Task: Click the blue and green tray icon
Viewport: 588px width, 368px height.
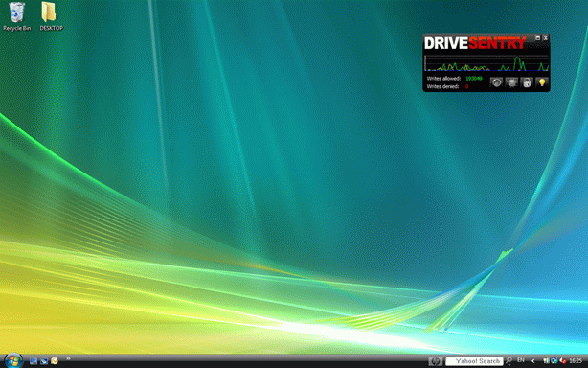Action: 554,361
